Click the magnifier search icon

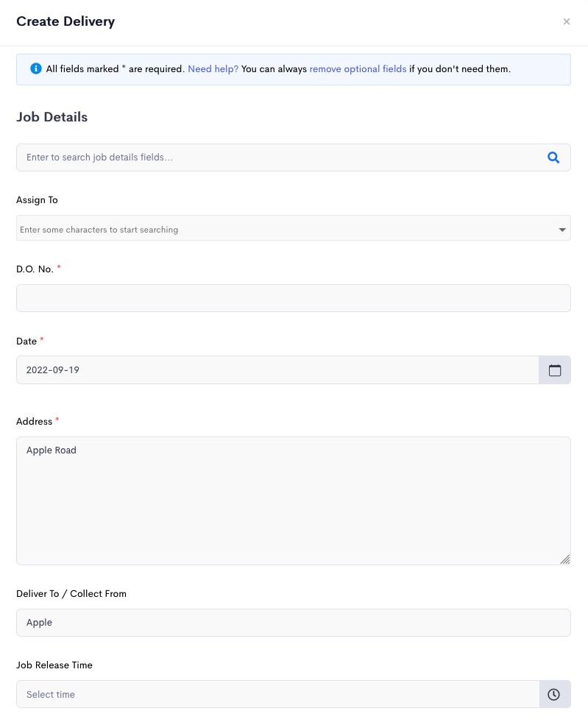553,158
